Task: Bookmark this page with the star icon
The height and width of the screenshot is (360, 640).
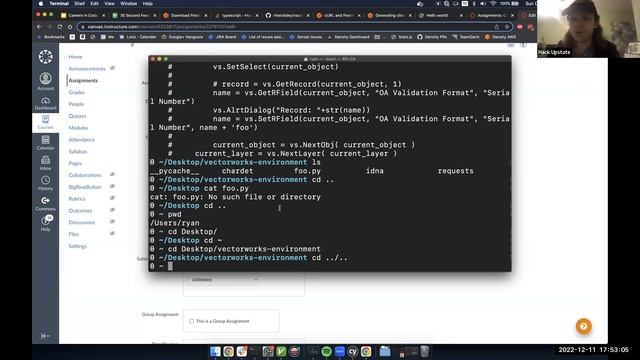Action: click(507, 27)
